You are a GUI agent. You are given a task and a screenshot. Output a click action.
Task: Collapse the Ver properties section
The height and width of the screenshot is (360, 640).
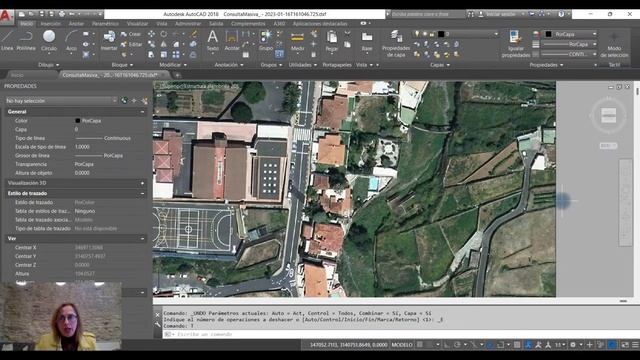tap(142, 238)
